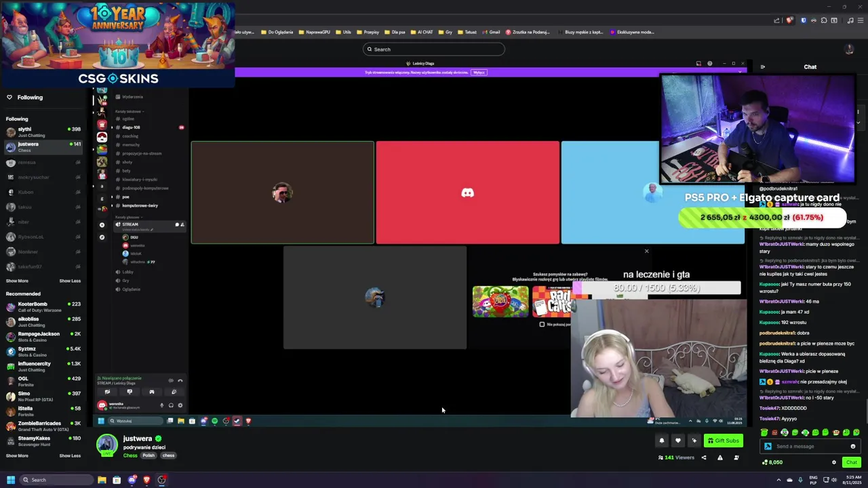Collapse Kanały tekstowe category in Discord
The width and height of the screenshot is (868, 488).
[128, 111]
